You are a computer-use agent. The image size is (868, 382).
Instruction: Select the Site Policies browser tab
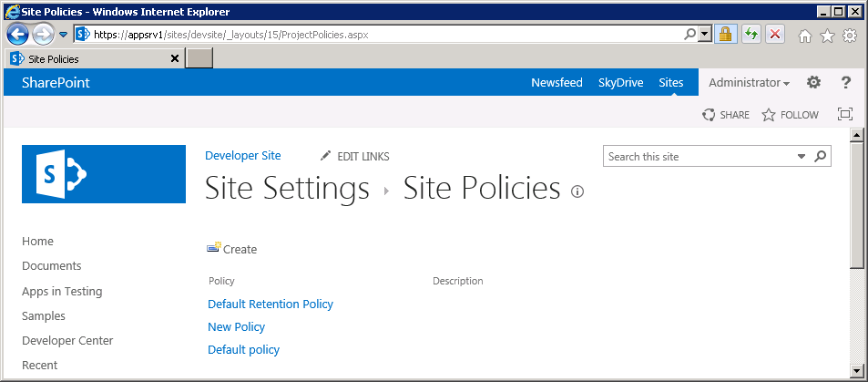91,58
